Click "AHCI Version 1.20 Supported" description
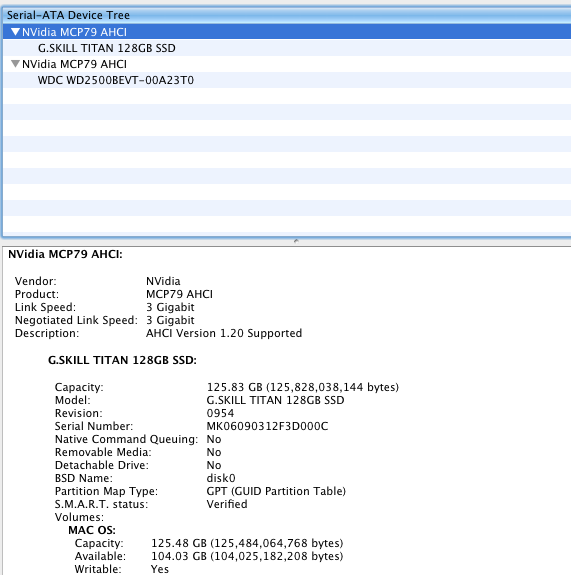 [x=224, y=333]
